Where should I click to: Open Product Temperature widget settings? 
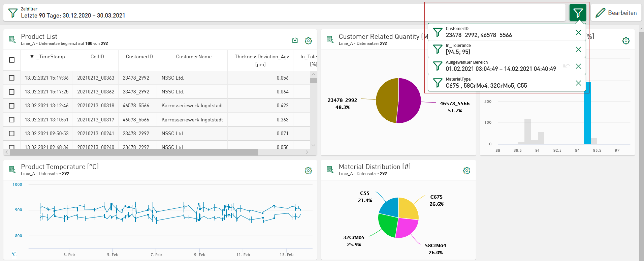pyautogui.click(x=308, y=171)
